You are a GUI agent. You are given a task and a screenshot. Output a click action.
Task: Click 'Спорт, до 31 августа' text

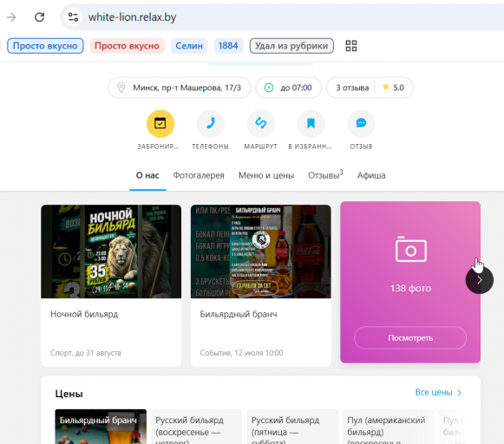pos(86,353)
